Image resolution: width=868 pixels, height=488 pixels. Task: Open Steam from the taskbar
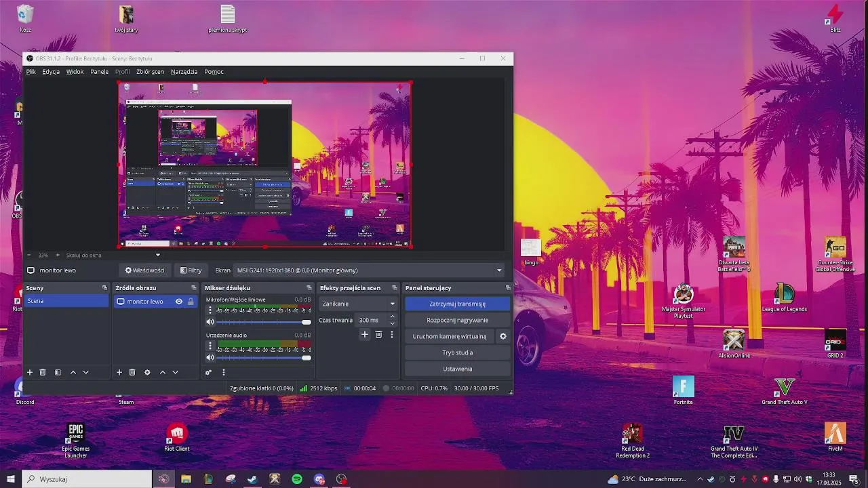252,479
